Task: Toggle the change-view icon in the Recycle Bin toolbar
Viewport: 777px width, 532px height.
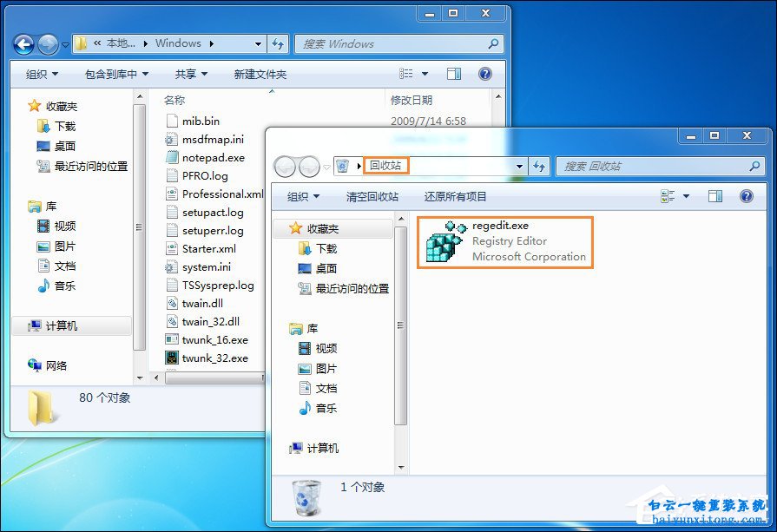Action: coord(669,196)
